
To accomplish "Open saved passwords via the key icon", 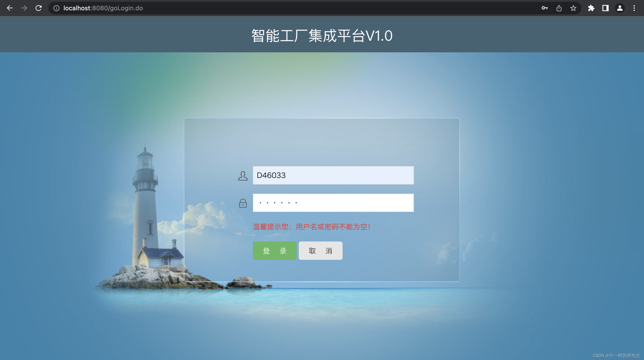I will coord(544,8).
